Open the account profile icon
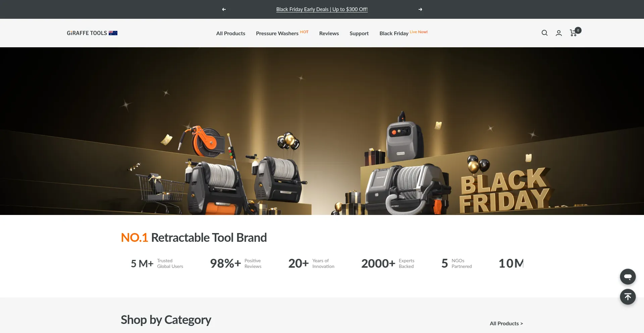644x333 pixels. pyautogui.click(x=559, y=33)
